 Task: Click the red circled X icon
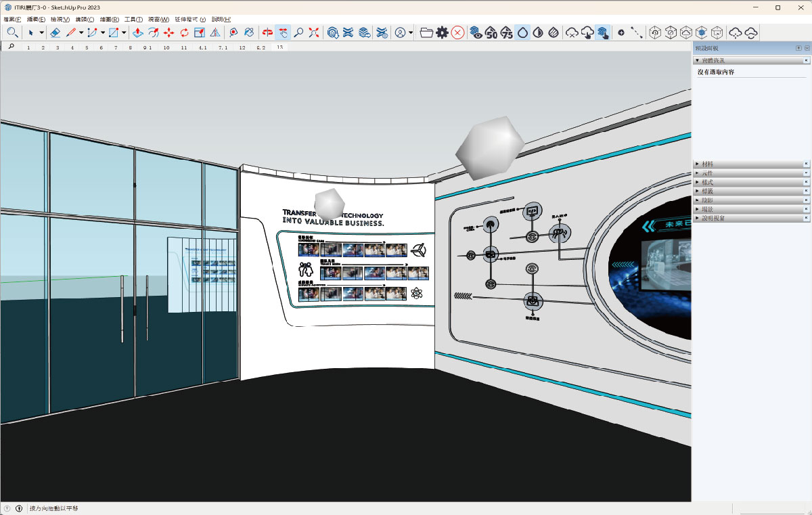click(457, 32)
